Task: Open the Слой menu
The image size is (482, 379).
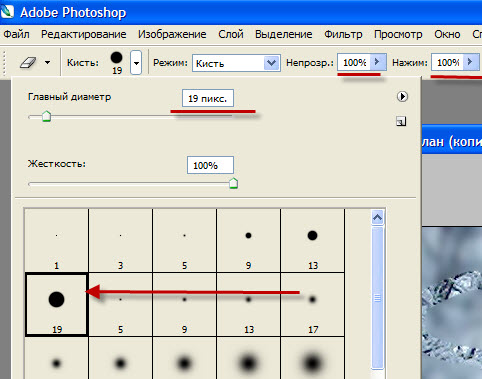Action: pos(231,35)
